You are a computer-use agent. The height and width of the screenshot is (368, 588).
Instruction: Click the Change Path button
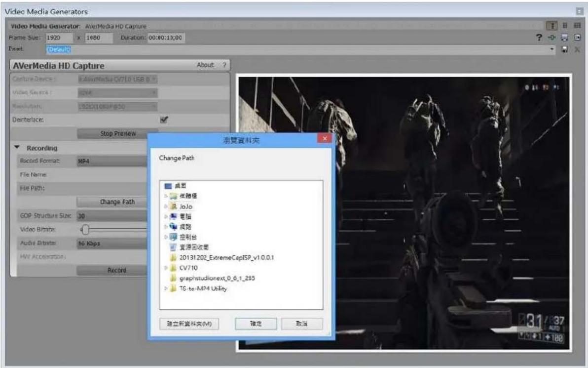pos(112,202)
